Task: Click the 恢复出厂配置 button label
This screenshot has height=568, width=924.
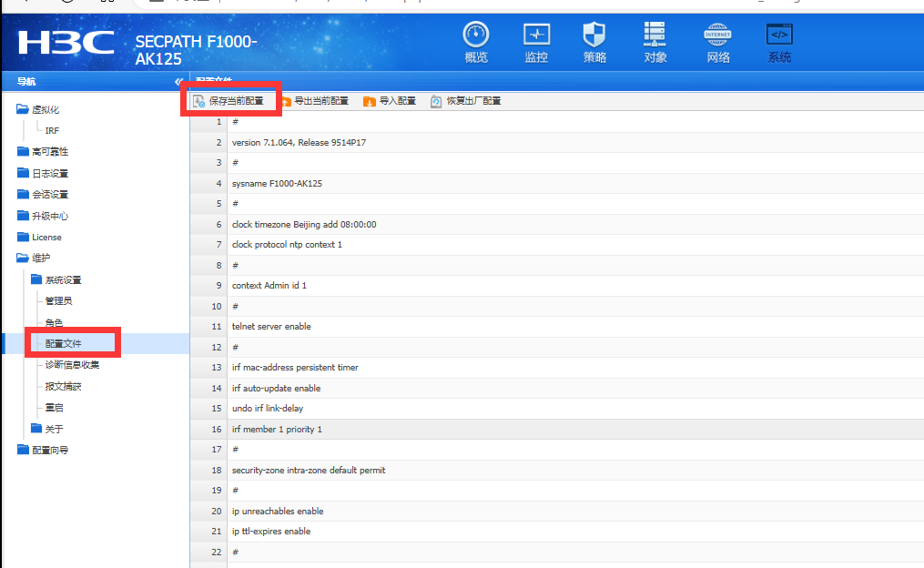Action: pos(473,101)
